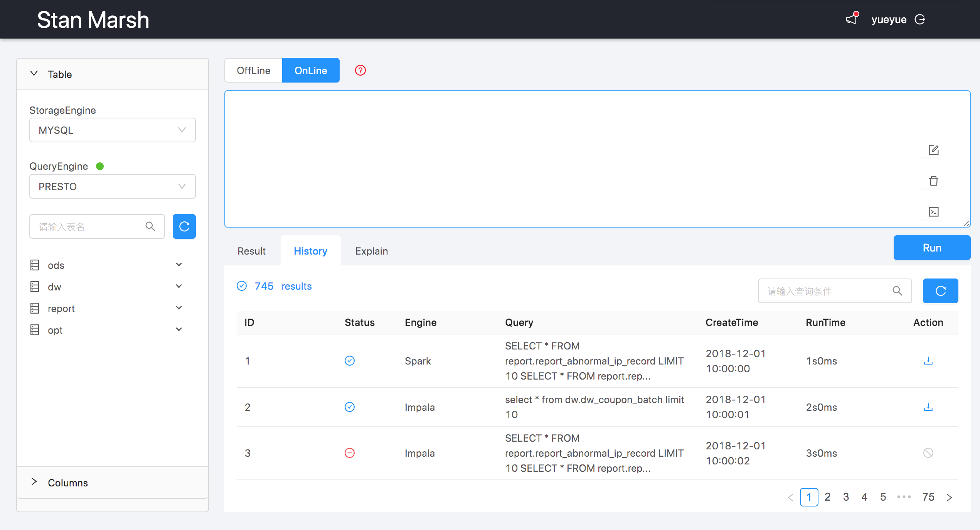Click the success status icon of row 2

click(350, 407)
